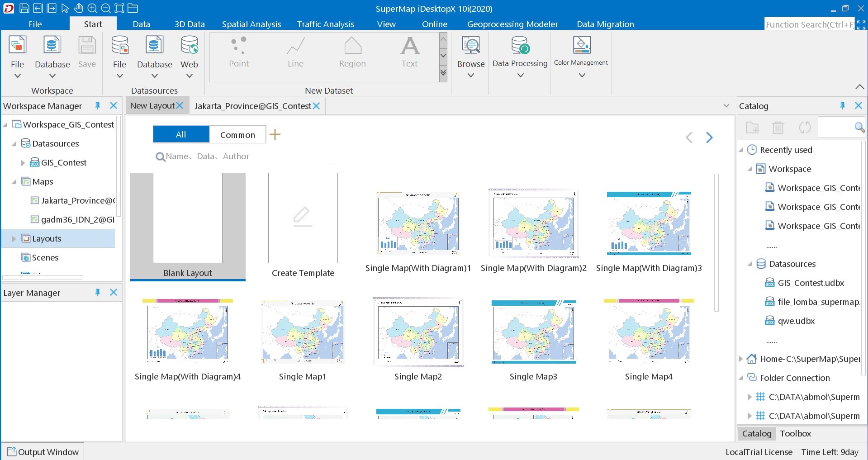Pin the Catalog panel

842,105
